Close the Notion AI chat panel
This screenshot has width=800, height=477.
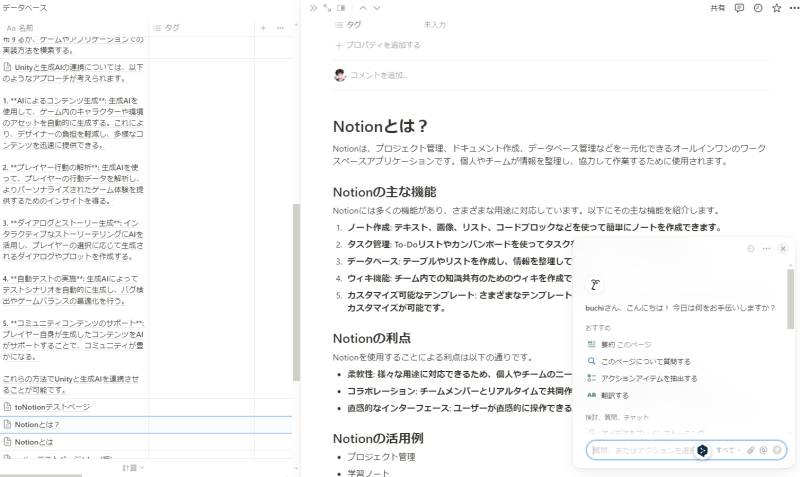(783, 248)
